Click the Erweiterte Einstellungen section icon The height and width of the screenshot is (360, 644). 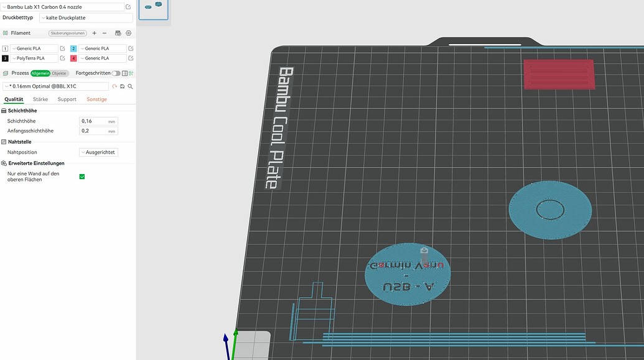[4, 164]
